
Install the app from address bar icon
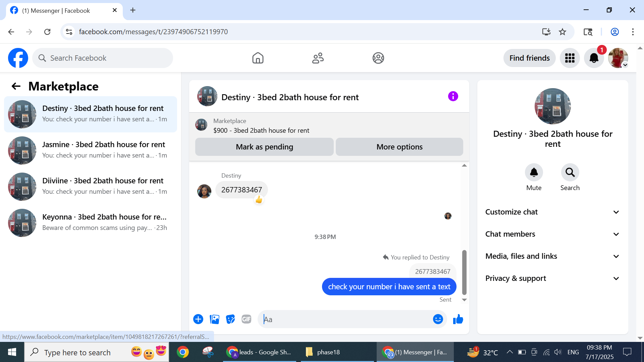click(546, 32)
